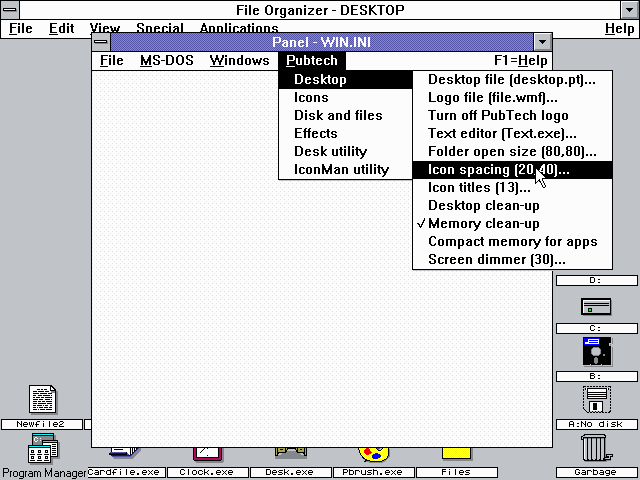Viewport: 640px width, 480px height.
Task: Expand the Icons submenu in Pubtech
Action: coord(345,98)
